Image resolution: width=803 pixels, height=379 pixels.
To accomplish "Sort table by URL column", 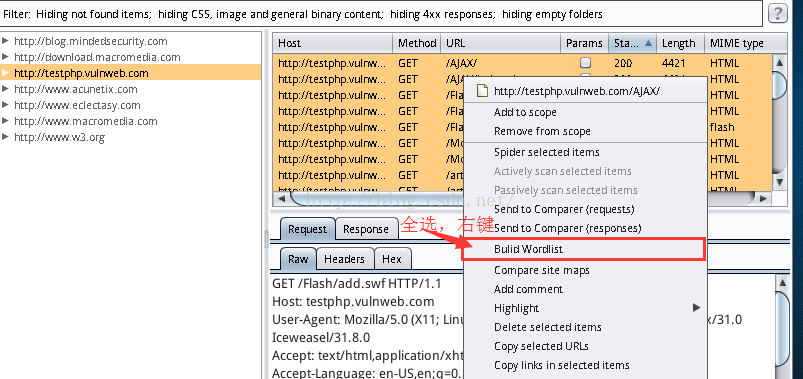I will [x=500, y=44].
